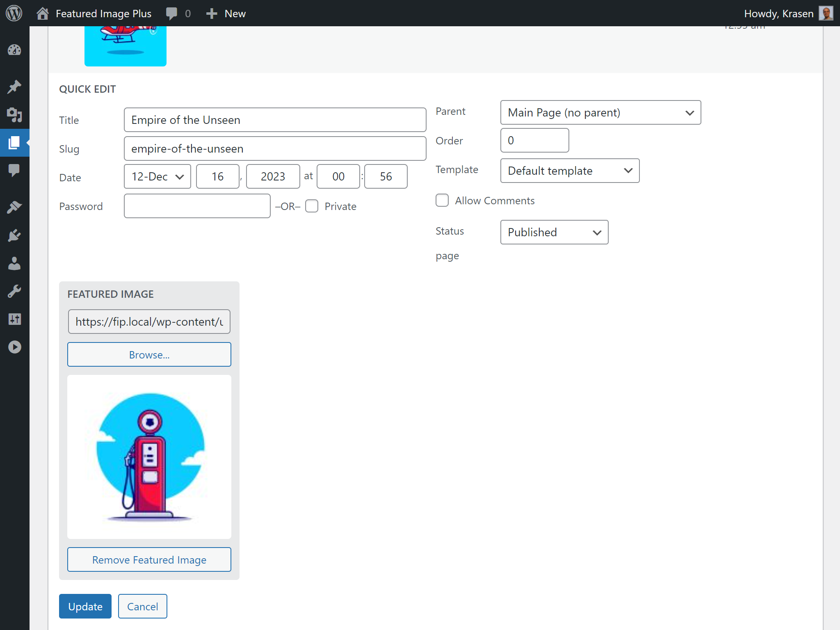This screenshot has height=630, width=840.
Task: Open Appearance brush sidebar icon
Action: [x=14, y=207]
